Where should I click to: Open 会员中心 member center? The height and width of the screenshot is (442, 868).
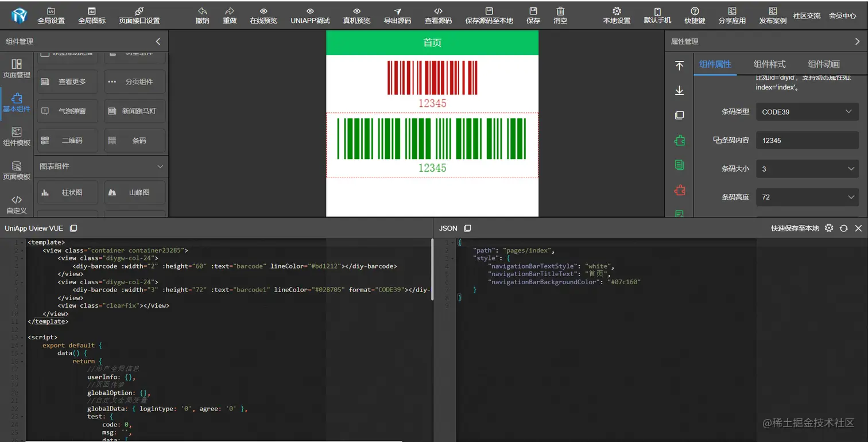click(842, 16)
